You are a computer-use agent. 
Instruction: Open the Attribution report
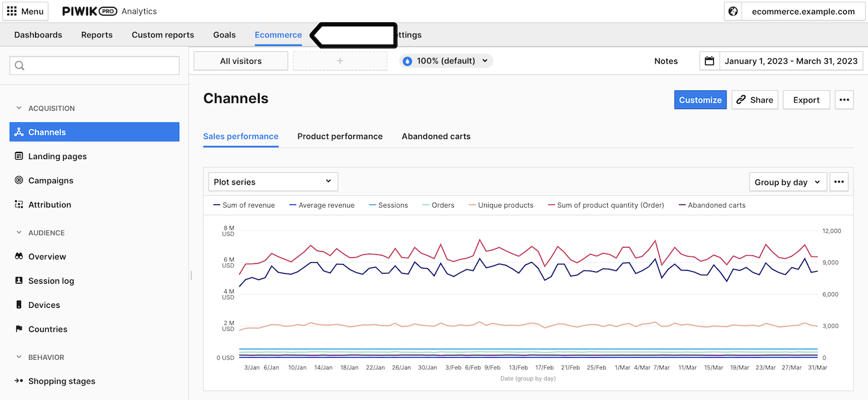click(49, 205)
